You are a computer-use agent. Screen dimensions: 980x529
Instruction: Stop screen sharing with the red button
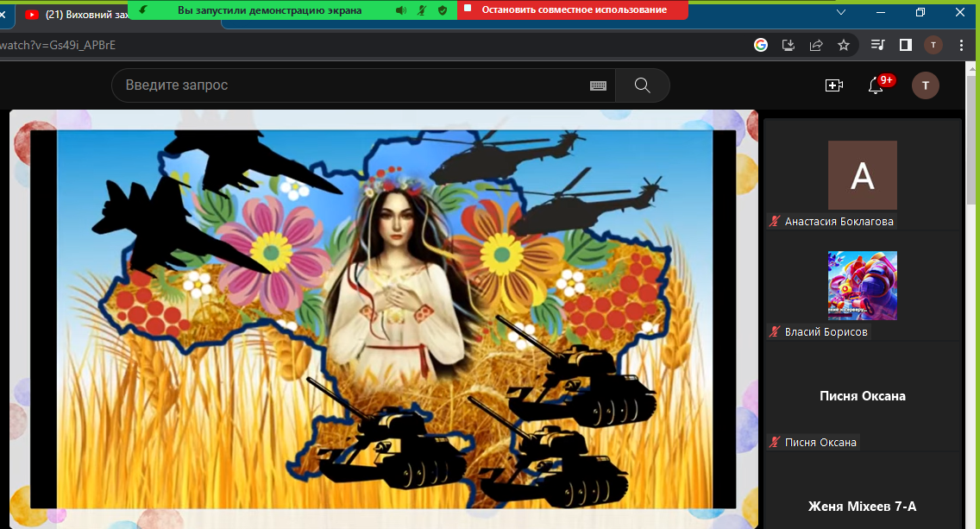pos(573,10)
